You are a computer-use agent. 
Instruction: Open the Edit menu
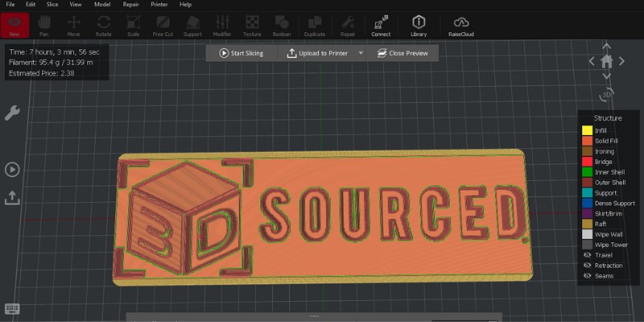pos(31,5)
